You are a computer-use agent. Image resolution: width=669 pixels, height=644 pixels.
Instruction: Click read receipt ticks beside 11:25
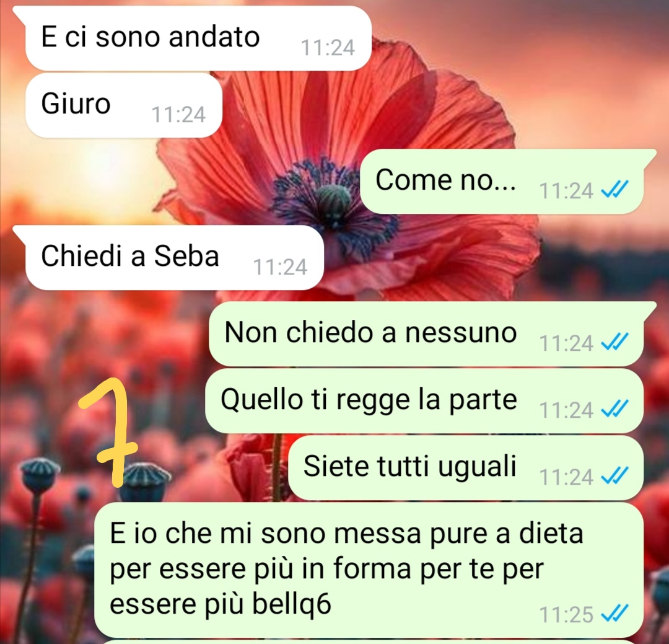click(614, 614)
